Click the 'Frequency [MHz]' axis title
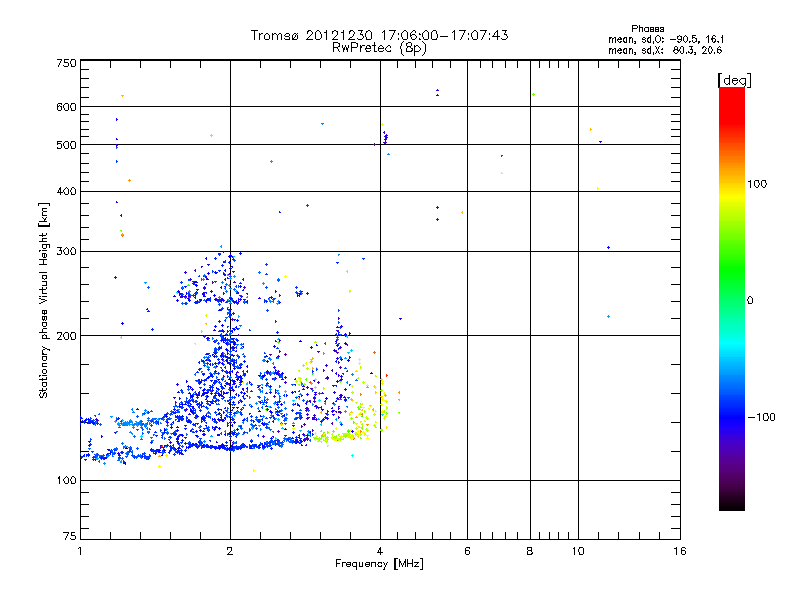This screenshot has width=800, height=600. (379, 564)
